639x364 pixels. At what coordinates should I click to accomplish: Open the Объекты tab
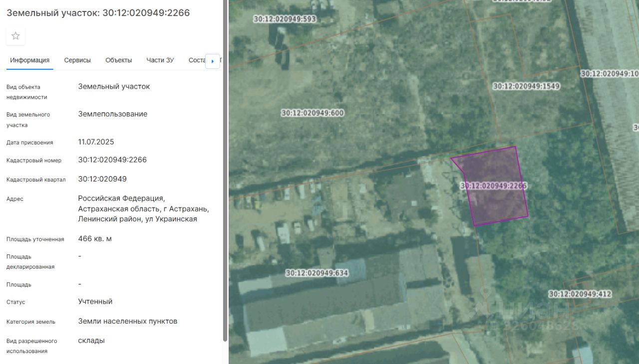[x=119, y=60]
